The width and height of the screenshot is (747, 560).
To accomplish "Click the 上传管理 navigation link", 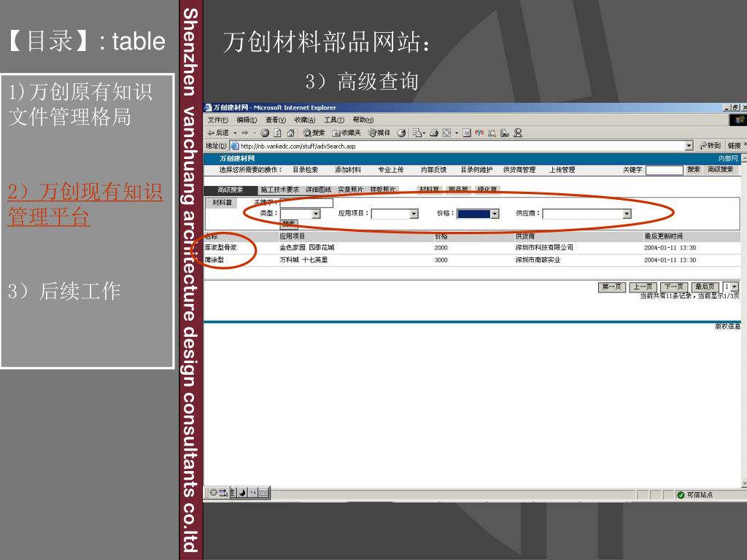I will point(562,170).
